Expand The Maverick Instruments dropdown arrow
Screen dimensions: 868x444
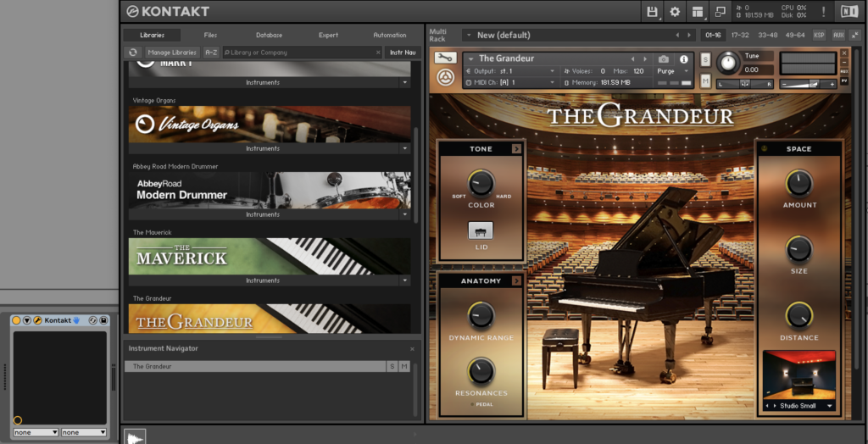click(404, 280)
